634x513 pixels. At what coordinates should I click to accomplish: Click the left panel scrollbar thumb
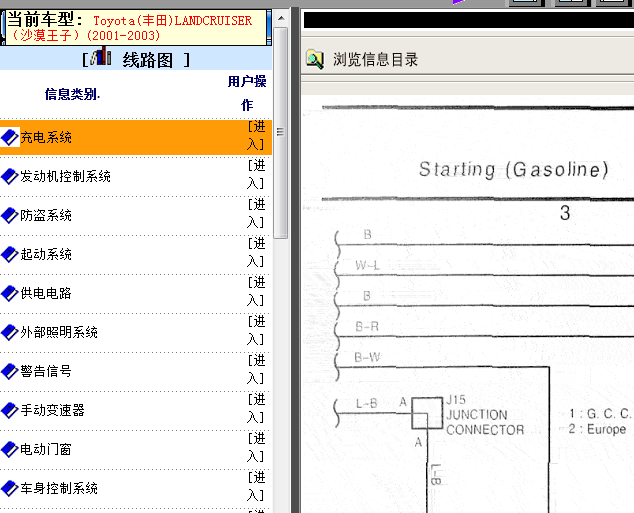click(281, 133)
